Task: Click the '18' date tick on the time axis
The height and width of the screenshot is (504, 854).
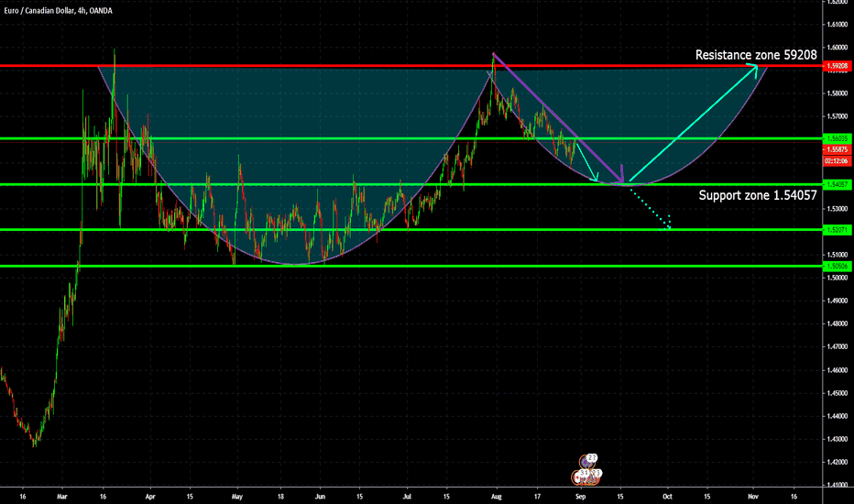Action: tap(280, 497)
